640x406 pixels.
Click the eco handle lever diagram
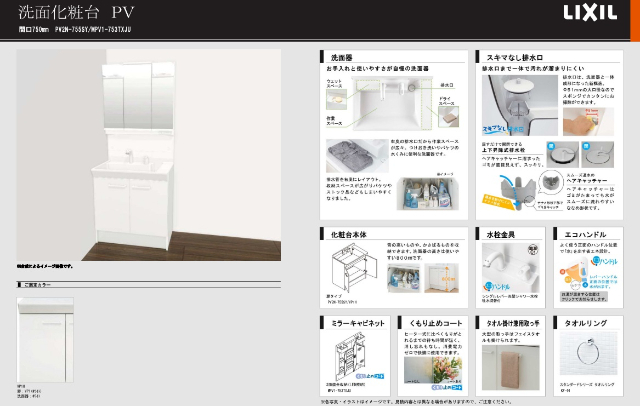tap(574, 274)
